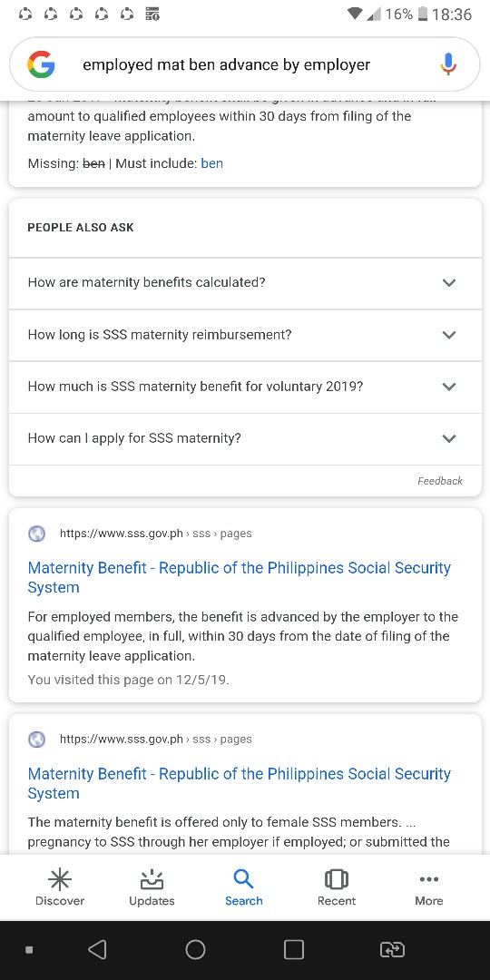Open the Updates tab

(152, 888)
